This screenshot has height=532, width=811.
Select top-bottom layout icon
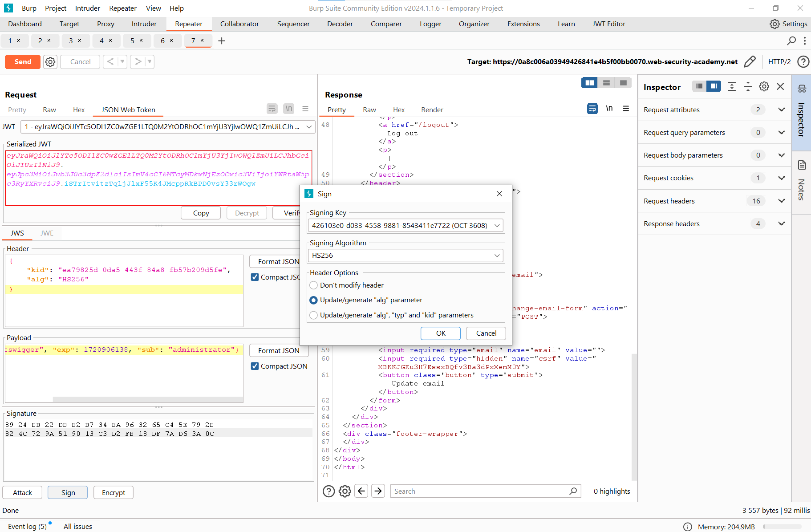606,83
